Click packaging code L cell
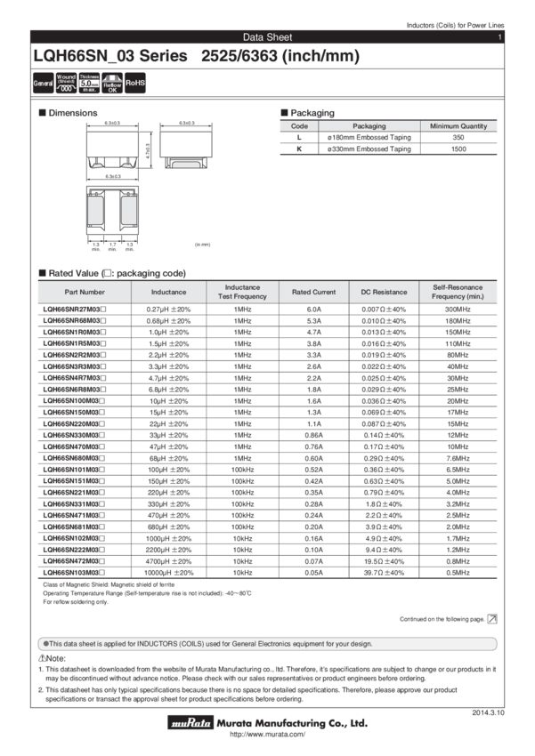Viewport: 535px width, 756px height. [299, 137]
